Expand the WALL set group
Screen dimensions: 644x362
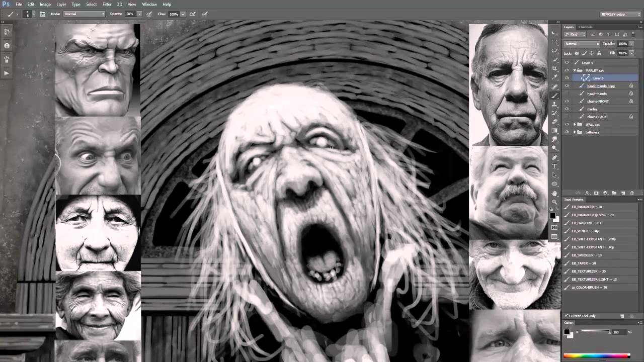click(x=575, y=124)
